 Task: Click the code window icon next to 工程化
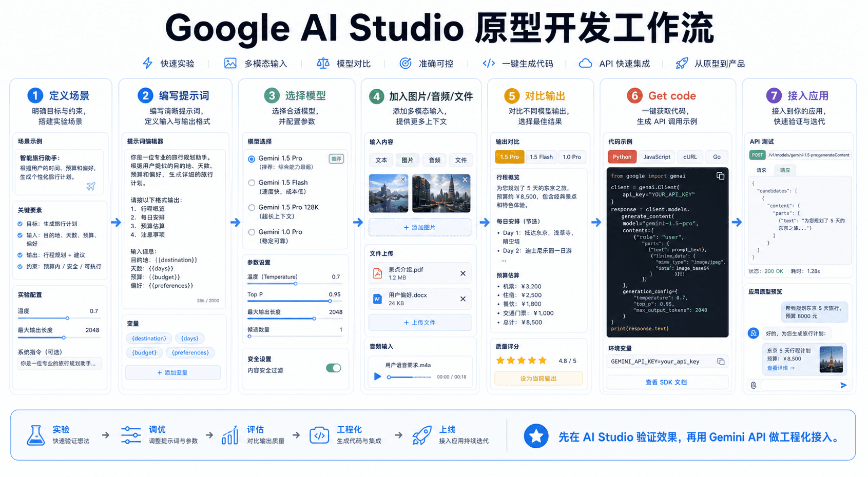[319, 435]
